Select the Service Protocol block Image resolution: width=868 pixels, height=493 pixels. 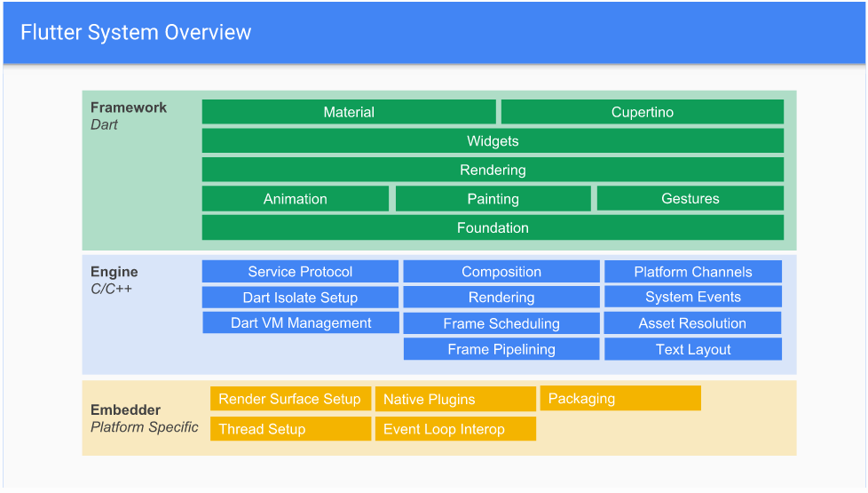(x=300, y=272)
